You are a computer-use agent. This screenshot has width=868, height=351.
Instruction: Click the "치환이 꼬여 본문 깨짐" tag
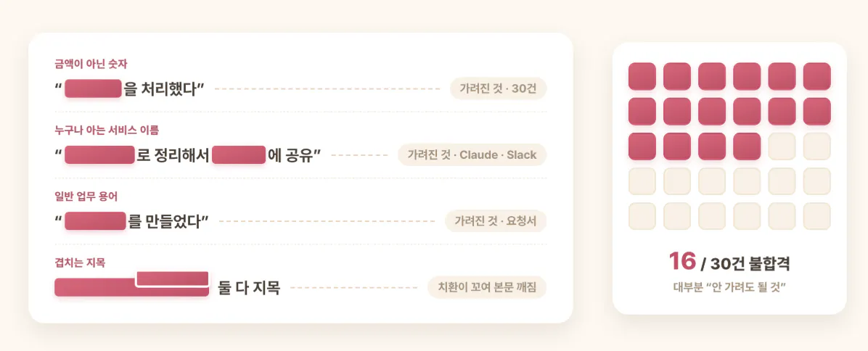pyautogui.click(x=487, y=287)
